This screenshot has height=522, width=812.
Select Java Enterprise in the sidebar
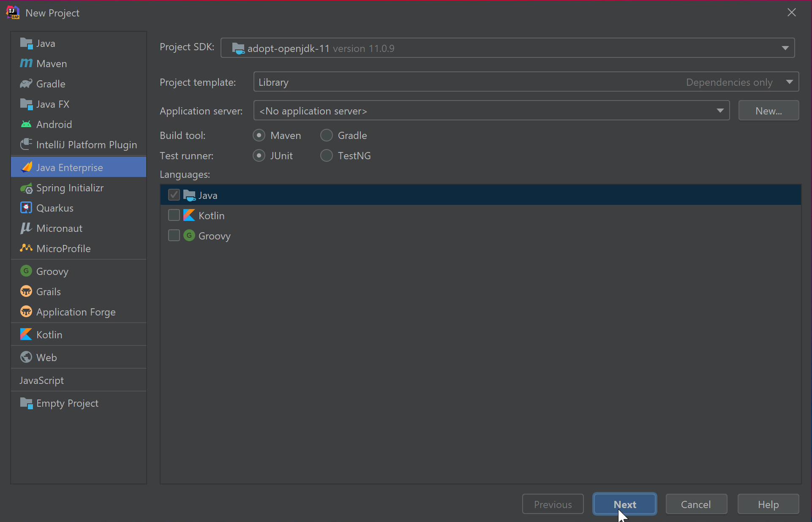[69, 167]
